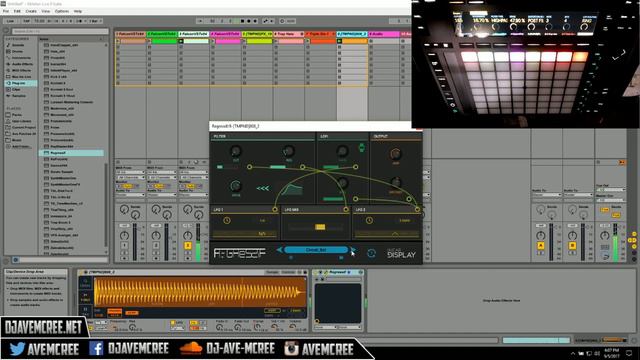640x360 pixels.
Task: Click the Regressif filter cutoff knob
Action: 236,151
